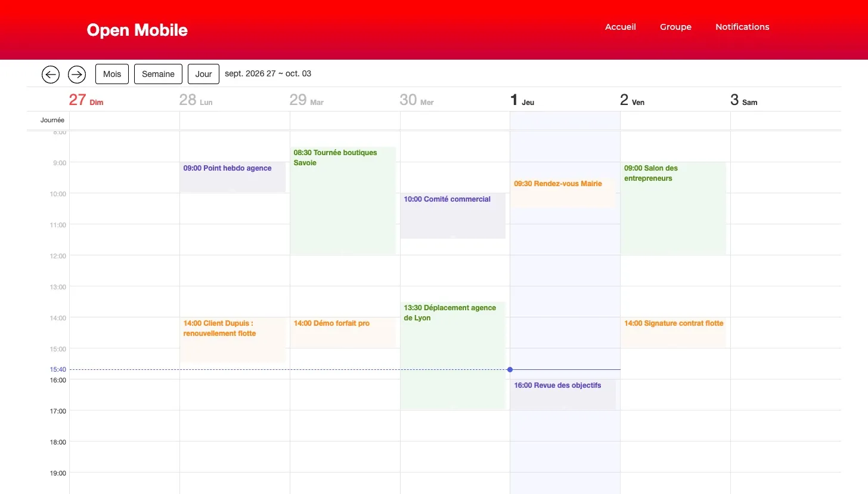Select the 2 Ven day header

[x=632, y=100]
